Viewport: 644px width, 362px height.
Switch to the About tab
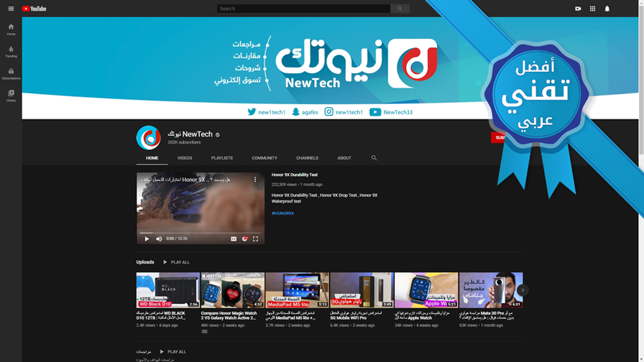coord(344,158)
